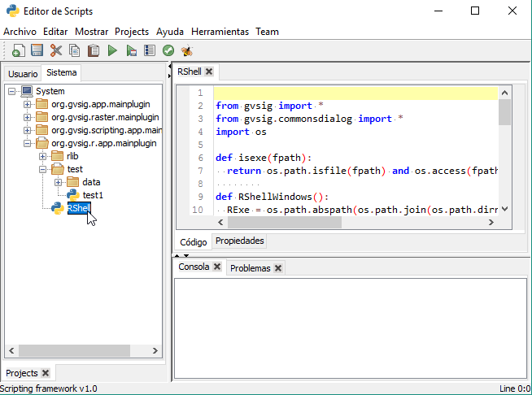Close the Problemas tab
The image size is (532, 395).
[x=277, y=268]
